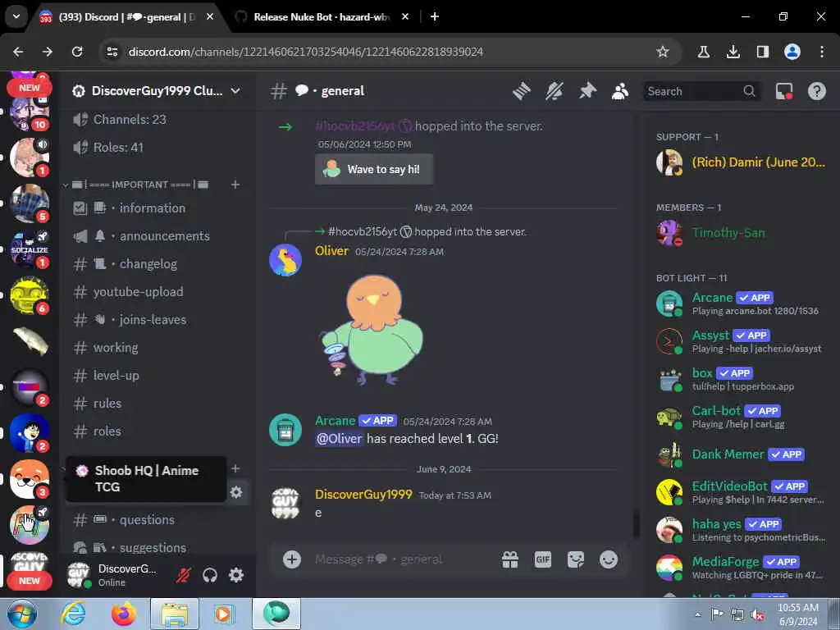Open MediaForge bot in member list
840x630 pixels.
pos(742,568)
